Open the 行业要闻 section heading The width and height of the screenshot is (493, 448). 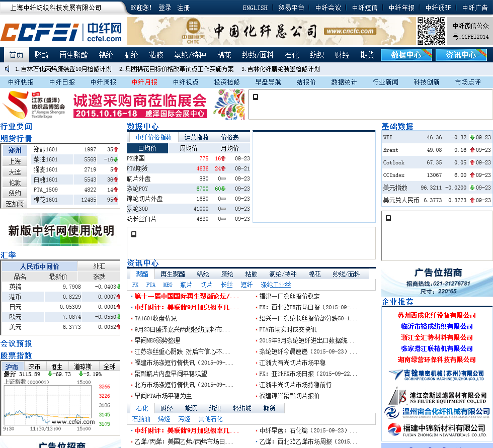16,126
